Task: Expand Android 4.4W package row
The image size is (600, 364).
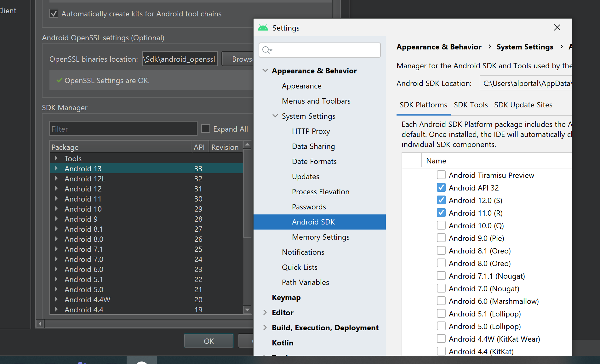Action: pos(56,299)
